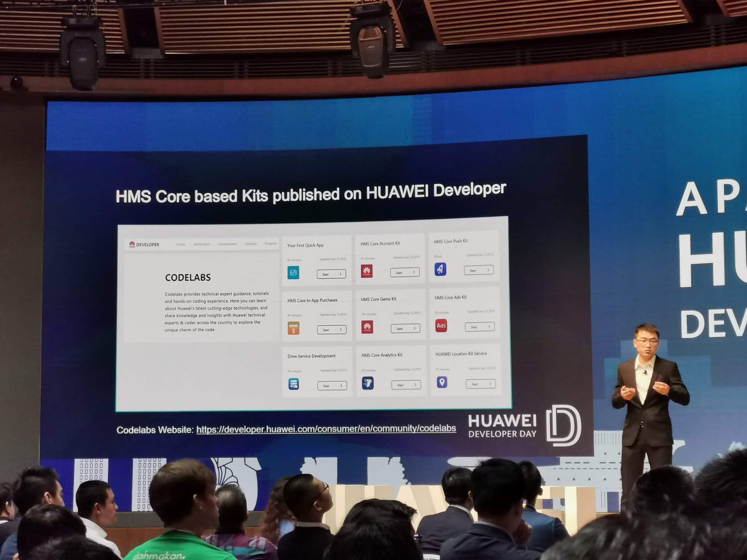Click the orange wallet icon for In-App Purchases
The width and height of the screenshot is (747, 560).
pos(294,328)
